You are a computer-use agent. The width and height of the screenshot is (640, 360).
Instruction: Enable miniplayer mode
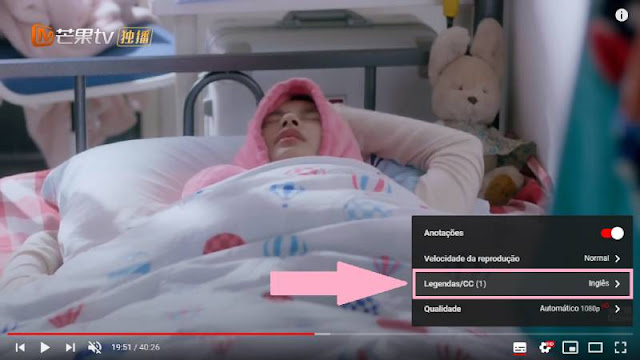pyautogui.click(x=570, y=347)
